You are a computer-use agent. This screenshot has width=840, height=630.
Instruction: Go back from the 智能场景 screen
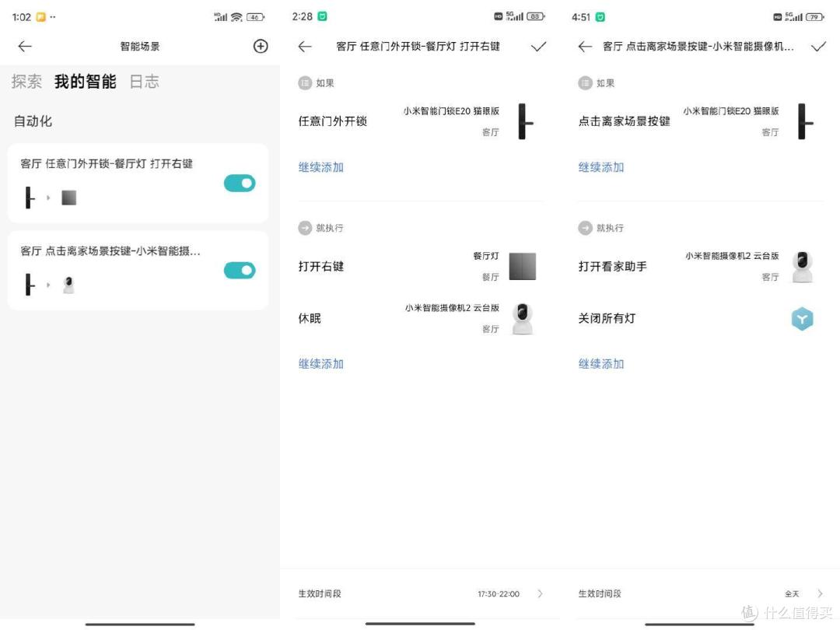[25, 47]
